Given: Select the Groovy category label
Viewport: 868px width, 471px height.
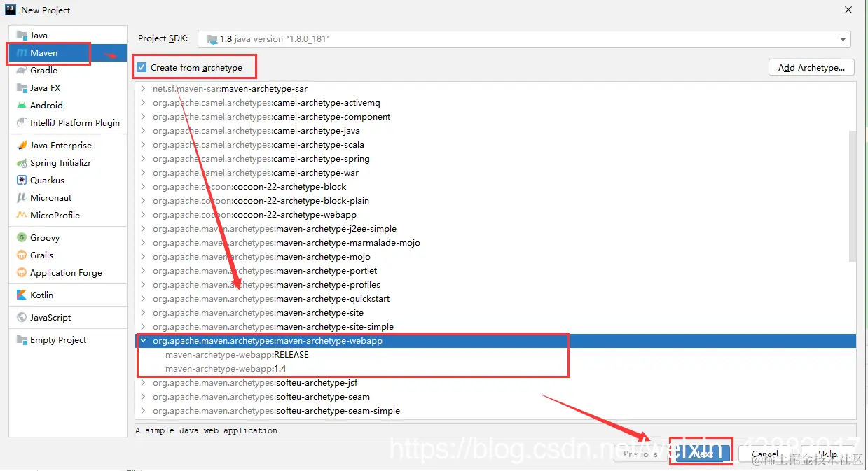Looking at the screenshot, I should [x=45, y=238].
